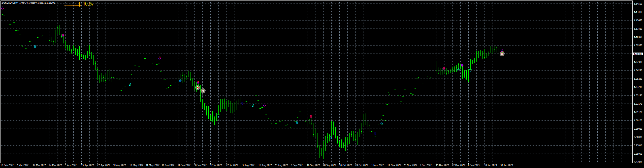Viewport: 644px width, 168px height.
Task: Click the 1.14500 price axis label
Action: pos(638,4)
